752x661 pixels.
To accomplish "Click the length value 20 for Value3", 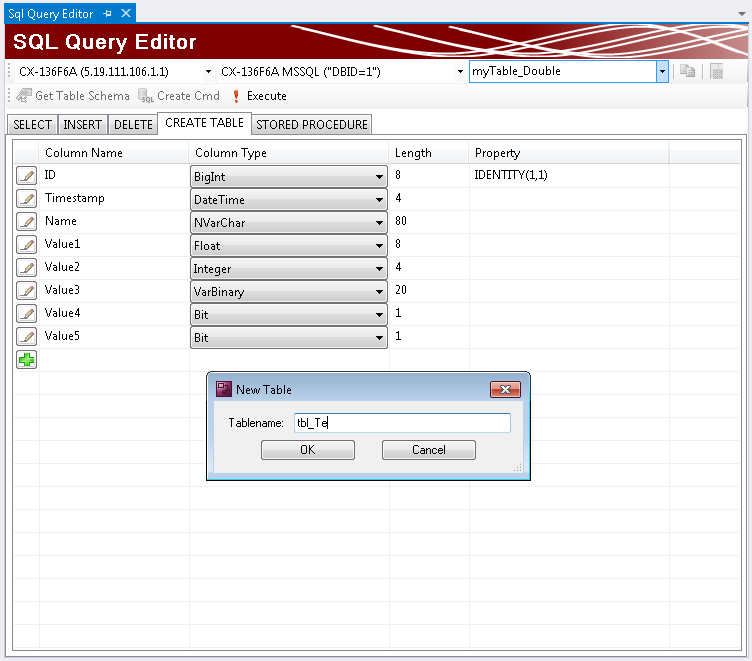I will click(x=401, y=290).
